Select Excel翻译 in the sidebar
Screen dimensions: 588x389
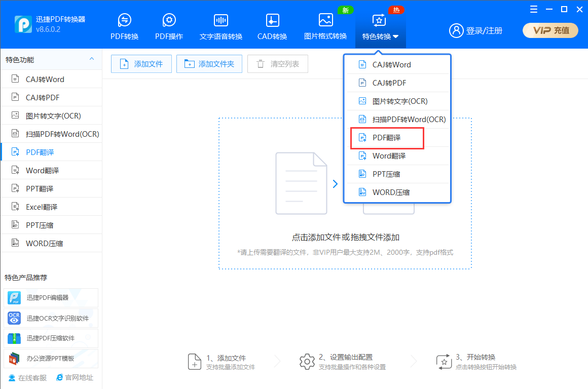pos(51,207)
